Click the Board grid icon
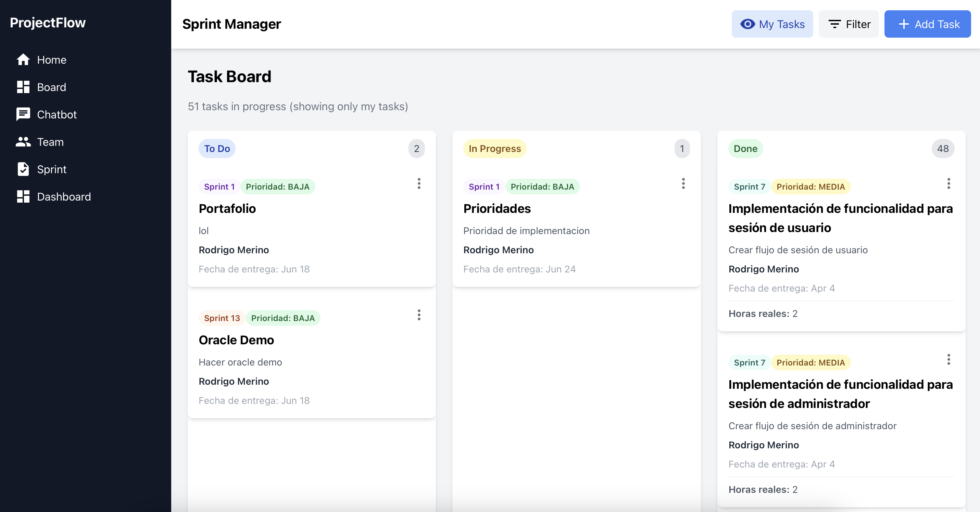Viewport: 980px width, 512px height. pos(23,87)
